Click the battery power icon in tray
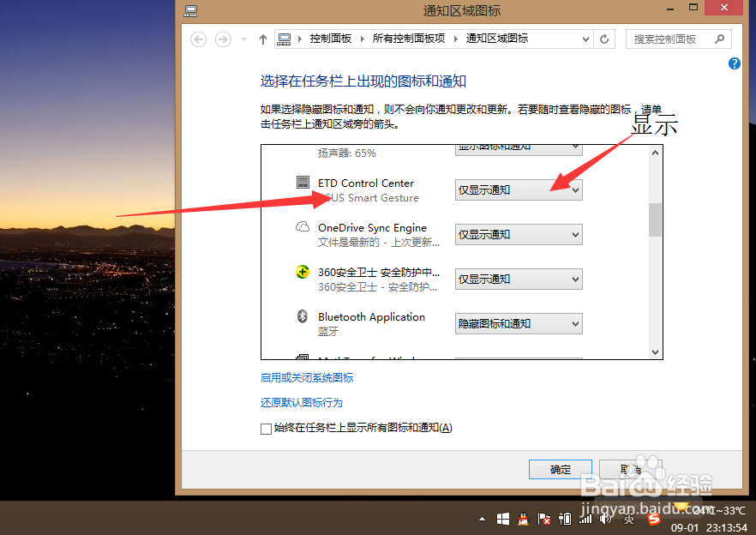756x535 pixels. [x=565, y=519]
